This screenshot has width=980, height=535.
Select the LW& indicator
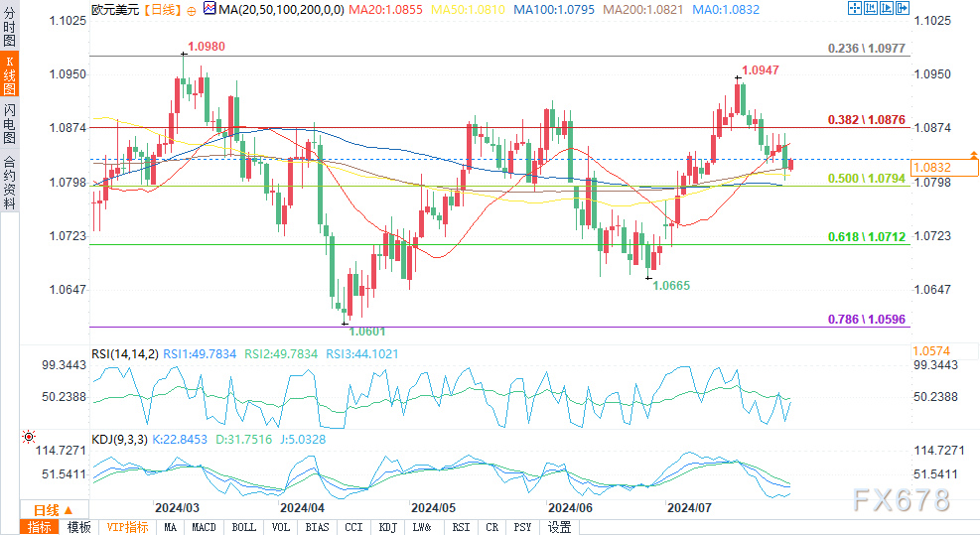pyautogui.click(x=422, y=527)
